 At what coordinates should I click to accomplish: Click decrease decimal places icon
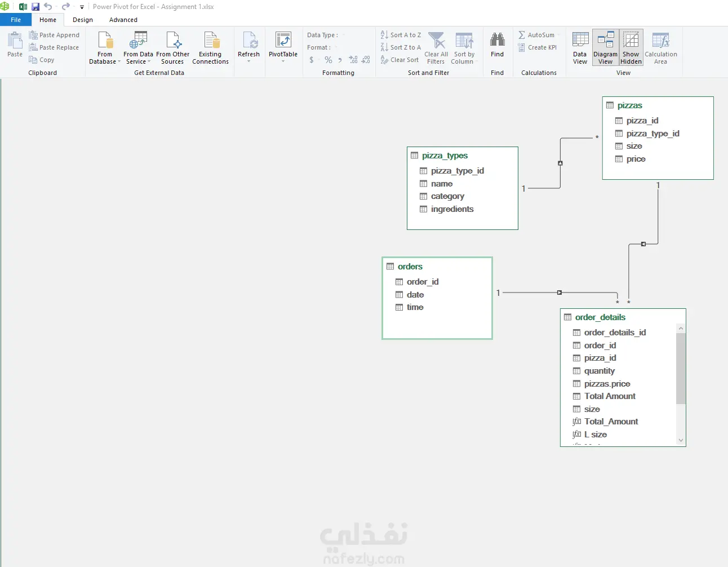tap(366, 60)
